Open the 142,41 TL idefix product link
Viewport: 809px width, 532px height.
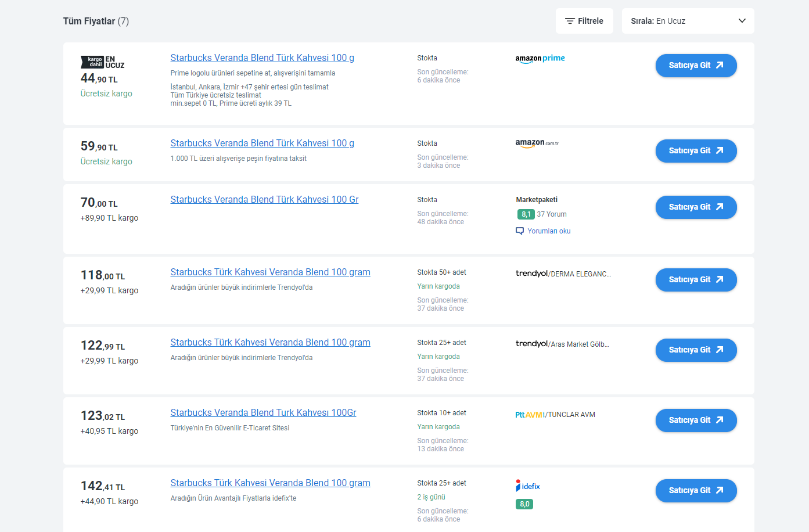pos(270,483)
